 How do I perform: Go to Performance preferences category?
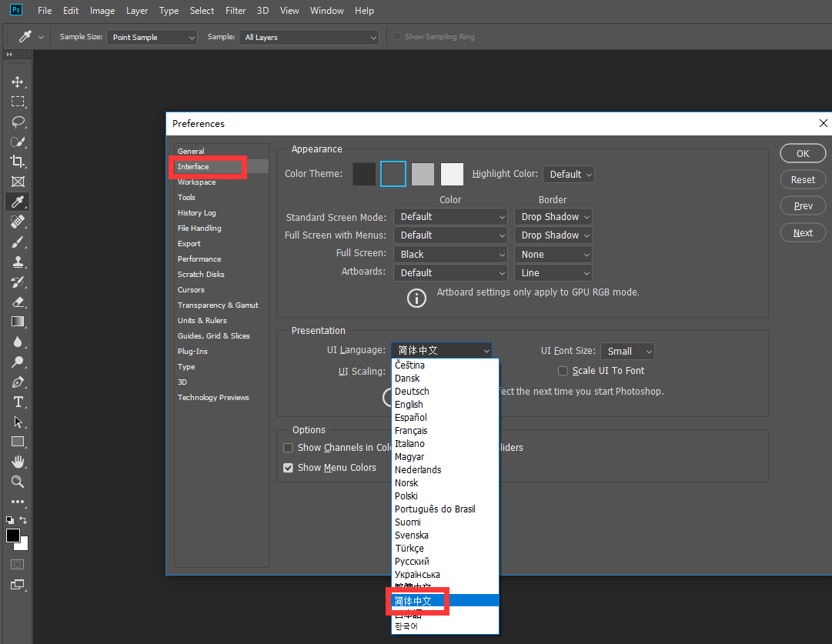click(199, 259)
